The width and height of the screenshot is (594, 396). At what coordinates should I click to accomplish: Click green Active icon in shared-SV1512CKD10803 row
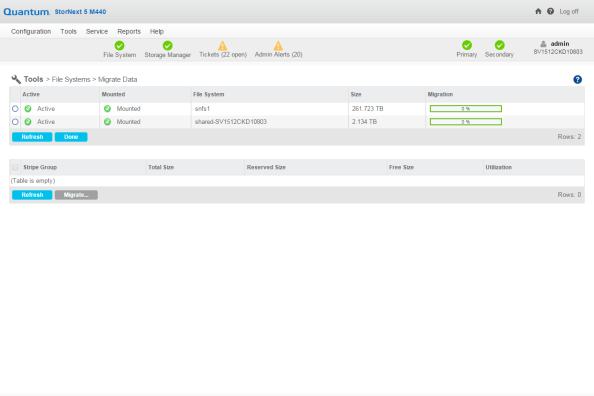pos(28,122)
